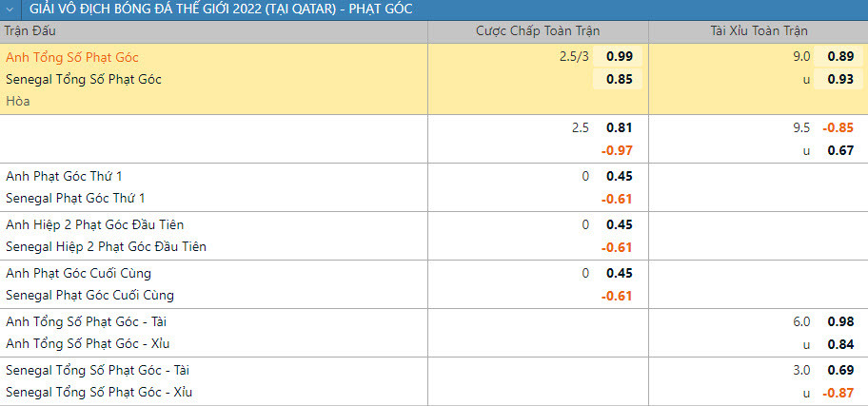The width and height of the screenshot is (868, 406).
Task: Click the 0.99 handicap odds for Anh
Action: pos(619,57)
